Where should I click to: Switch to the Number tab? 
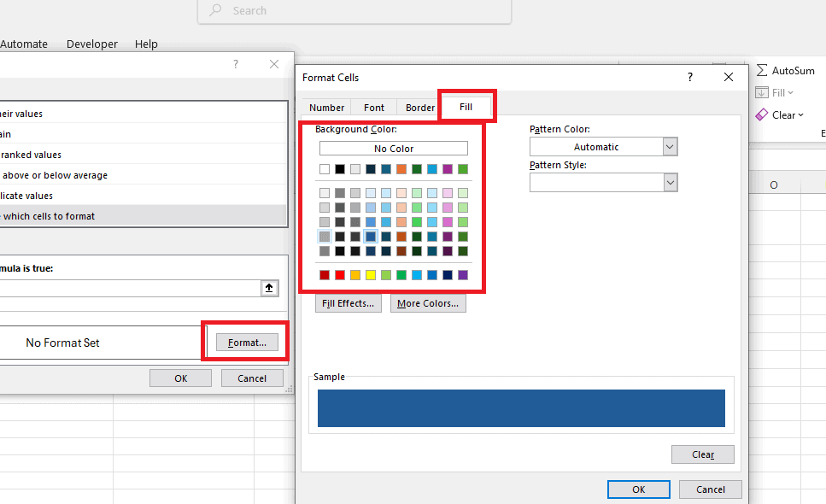point(326,108)
